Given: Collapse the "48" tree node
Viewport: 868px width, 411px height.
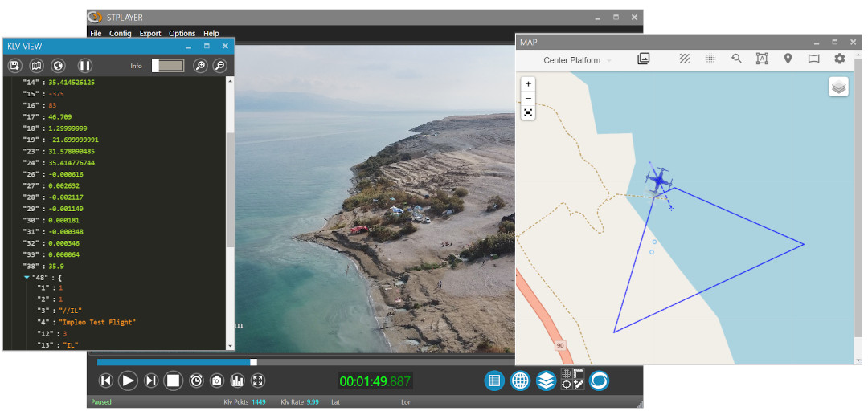Looking at the screenshot, I should pyautogui.click(x=27, y=277).
